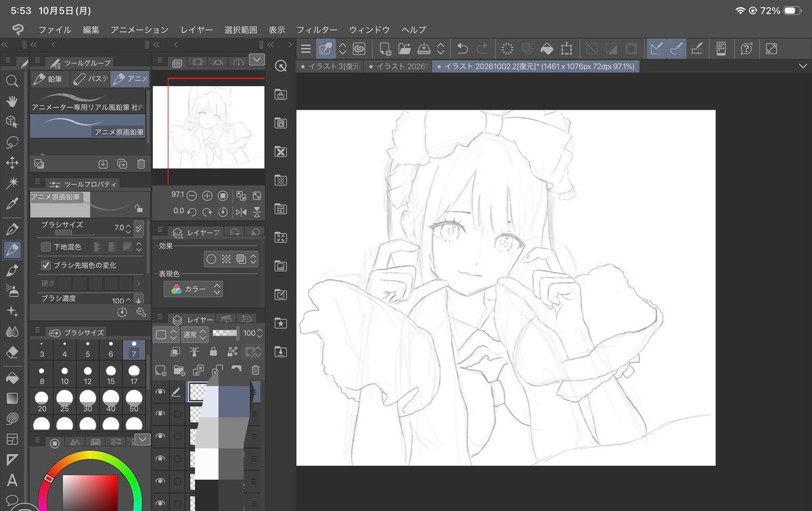Image resolution: width=812 pixels, height=511 pixels.
Task: Select the Auto Select magic wand tool
Action: point(12,183)
